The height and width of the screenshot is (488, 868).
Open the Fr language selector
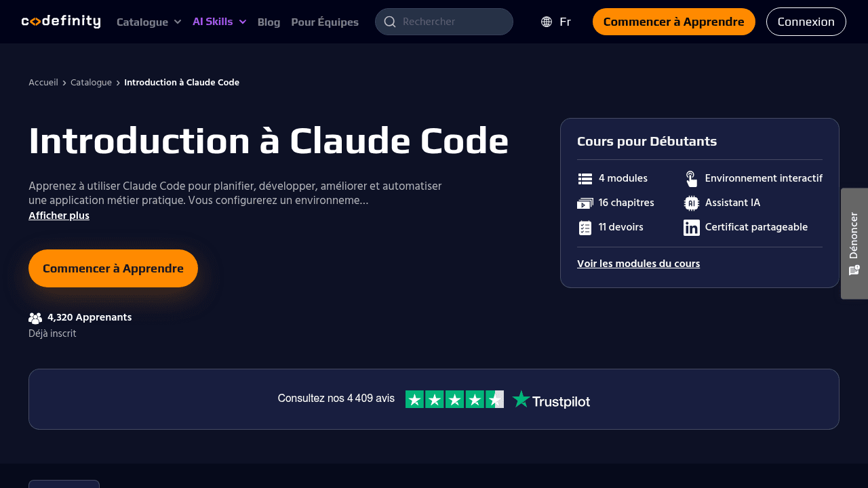[x=556, y=22]
